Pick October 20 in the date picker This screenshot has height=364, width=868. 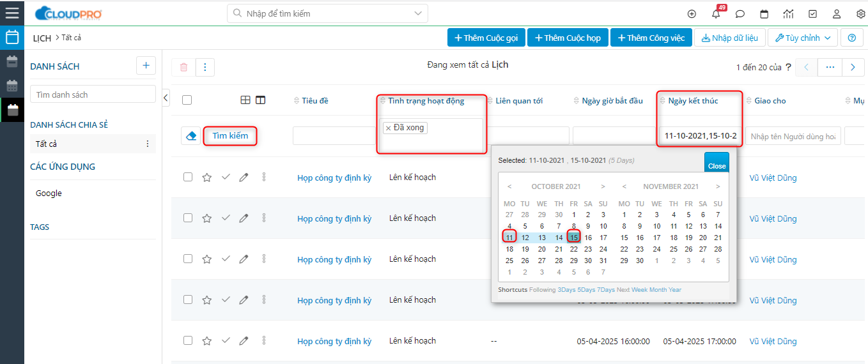542,249
